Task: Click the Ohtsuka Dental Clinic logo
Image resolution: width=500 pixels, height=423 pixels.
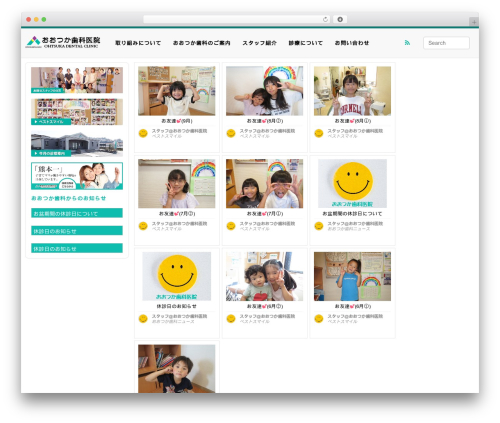Action: pyautogui.click(x=63, y=42)
